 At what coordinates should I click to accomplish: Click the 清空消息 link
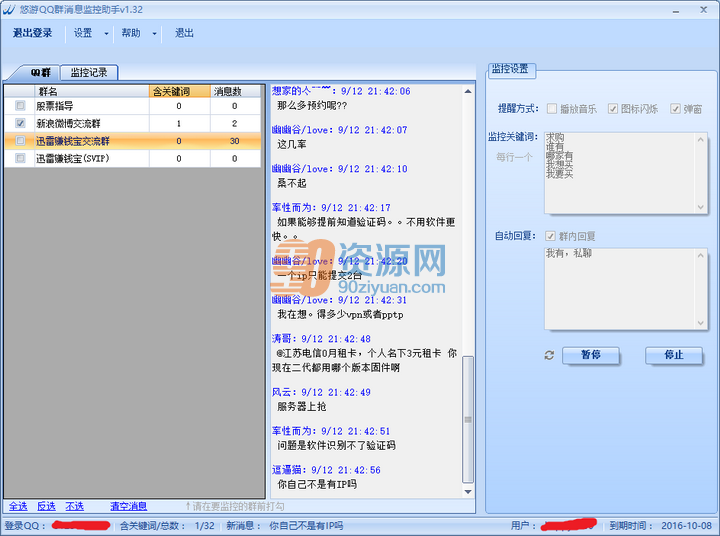129,506
